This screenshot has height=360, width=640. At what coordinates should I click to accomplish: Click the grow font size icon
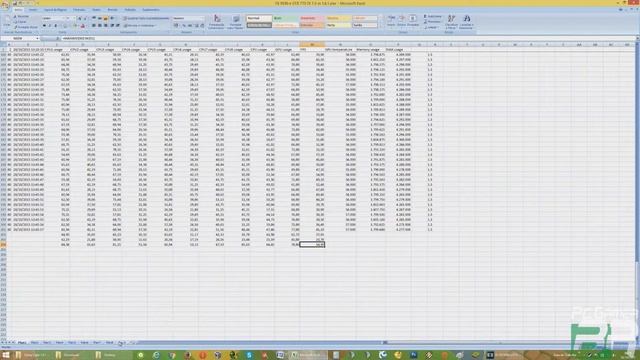click(x=80, y=18)
